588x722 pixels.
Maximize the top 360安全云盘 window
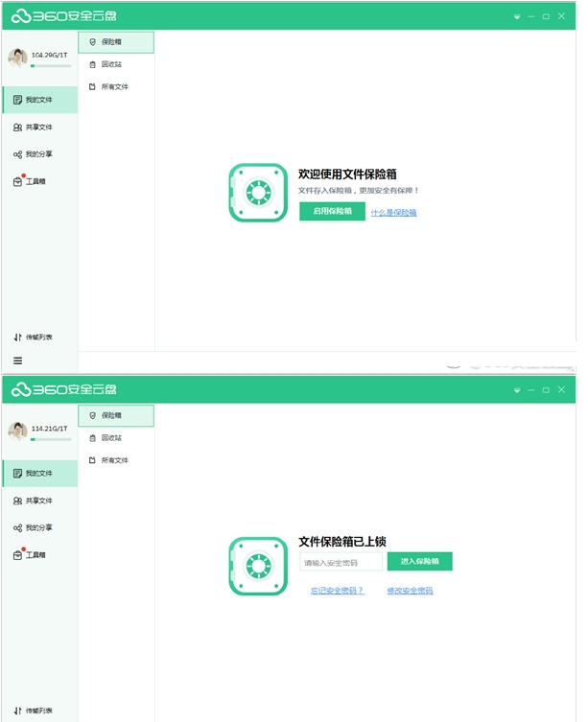pos(546,16)
